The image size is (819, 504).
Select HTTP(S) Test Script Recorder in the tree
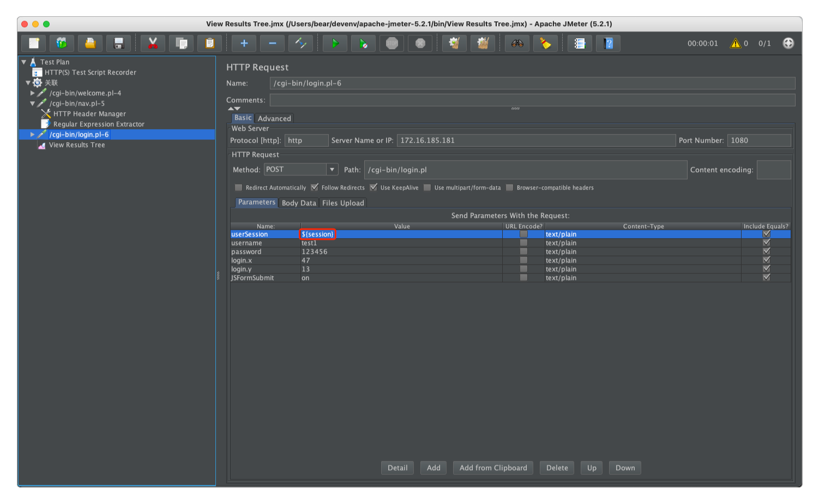(90, 72)
